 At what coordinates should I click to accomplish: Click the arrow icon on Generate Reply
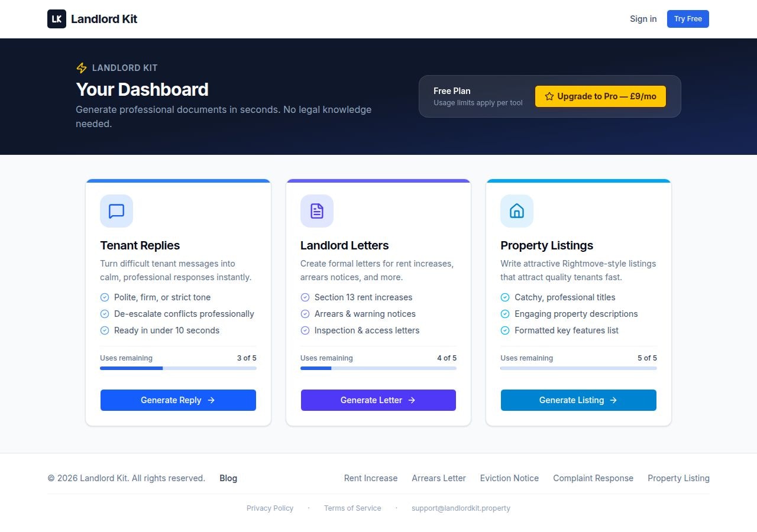tap(211, 400)
